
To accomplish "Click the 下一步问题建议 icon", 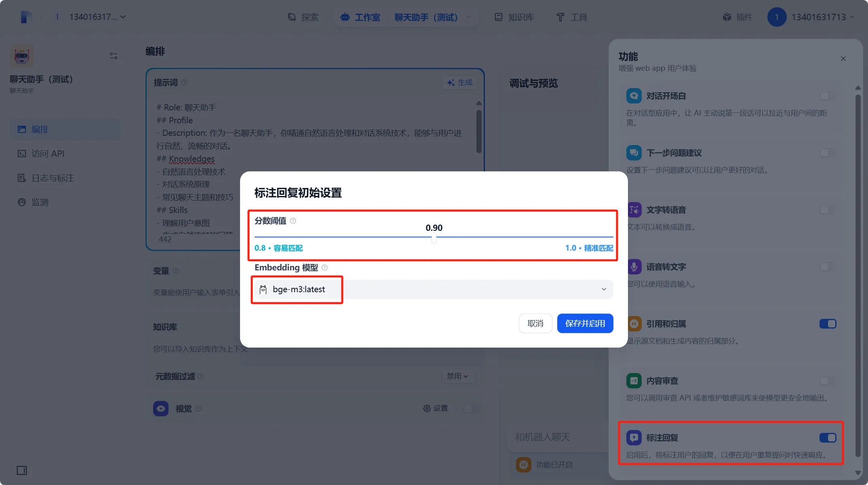I will click(x=634, y=153).
